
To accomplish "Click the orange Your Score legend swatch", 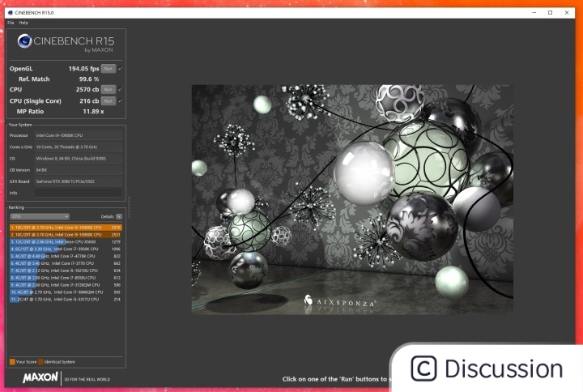I will click(12, 361).
